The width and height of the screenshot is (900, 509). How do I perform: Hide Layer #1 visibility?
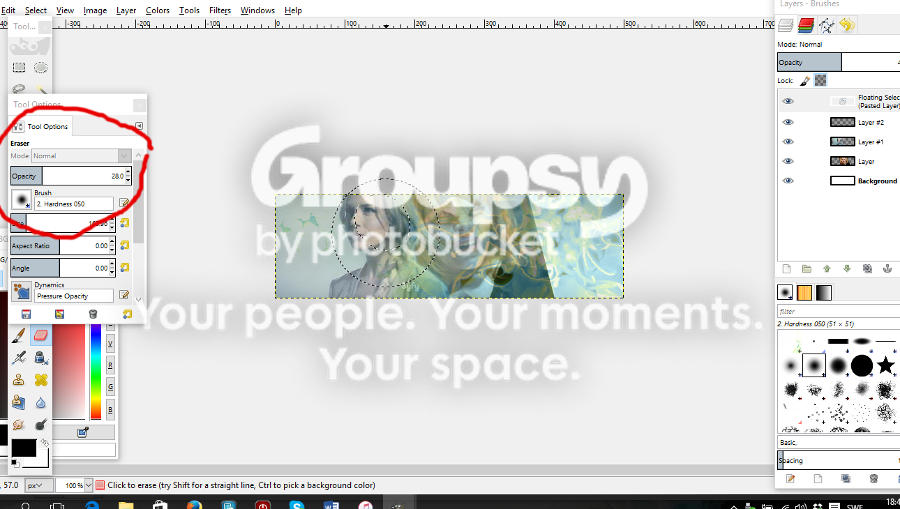788,142
